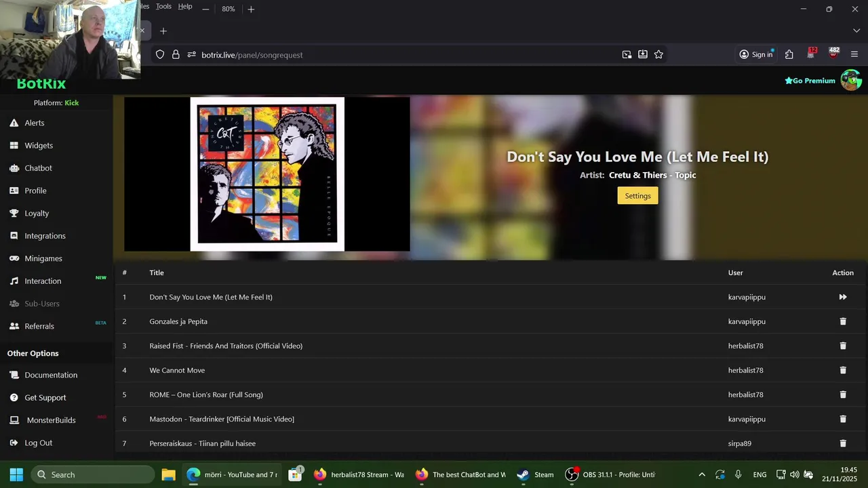Bookmark this page with the star icon
Screen dimensions: 868x488
[658, 55]
